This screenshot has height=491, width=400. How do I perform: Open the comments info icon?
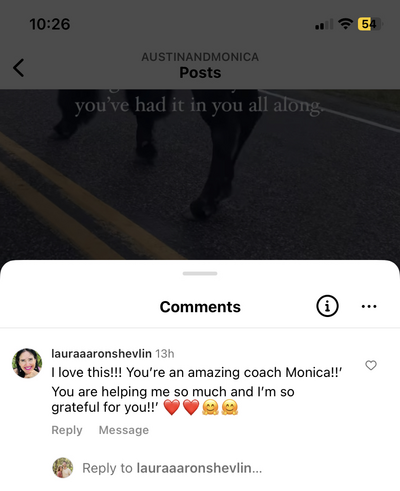pos(327,306)
